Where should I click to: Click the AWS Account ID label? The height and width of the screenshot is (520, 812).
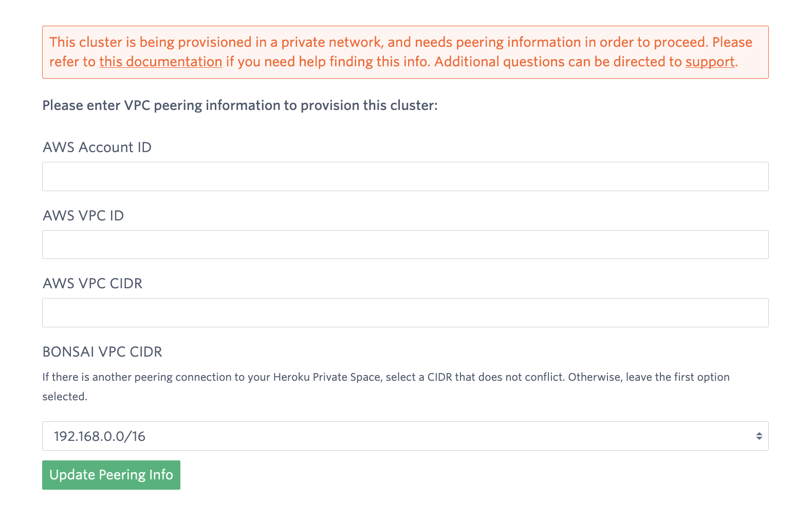click(x=97, y=147)
